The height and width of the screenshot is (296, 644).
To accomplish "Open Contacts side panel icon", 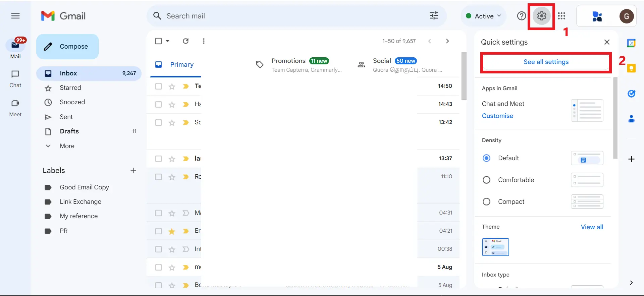I will point(631,119).
